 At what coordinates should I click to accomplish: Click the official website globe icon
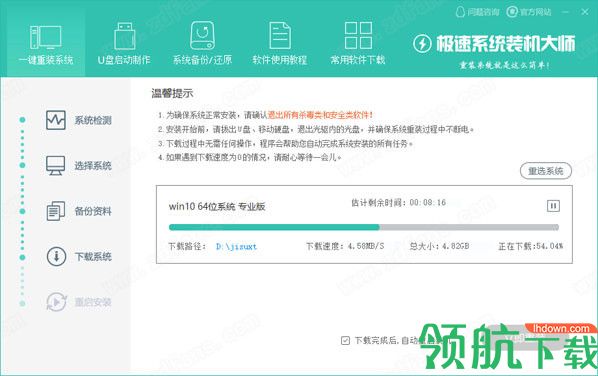(512, 12)
